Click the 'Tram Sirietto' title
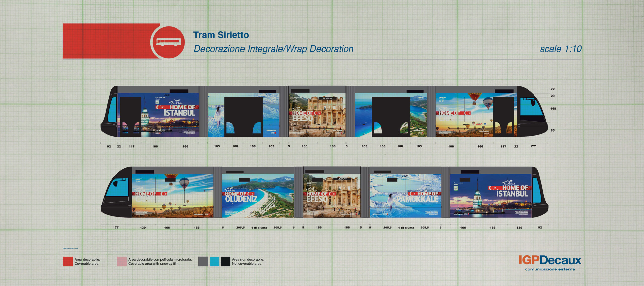The width and height of the screenshot is (644, 286). click(221, 35)
